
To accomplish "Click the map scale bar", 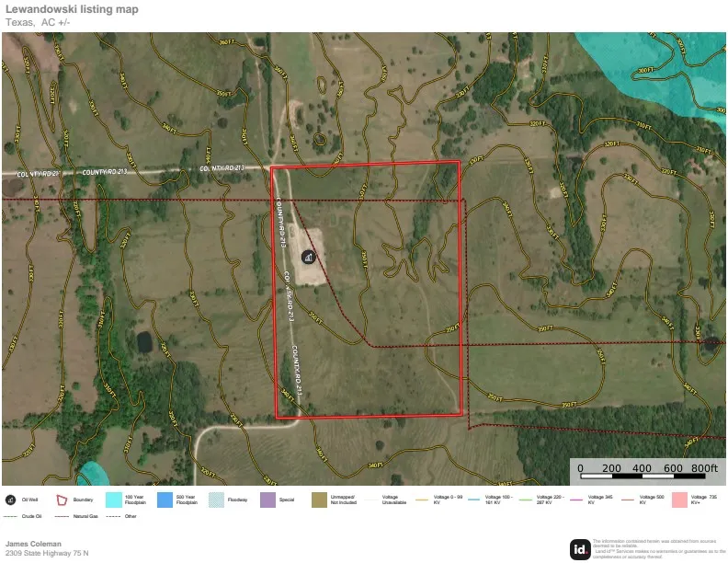I will [646, 476].
